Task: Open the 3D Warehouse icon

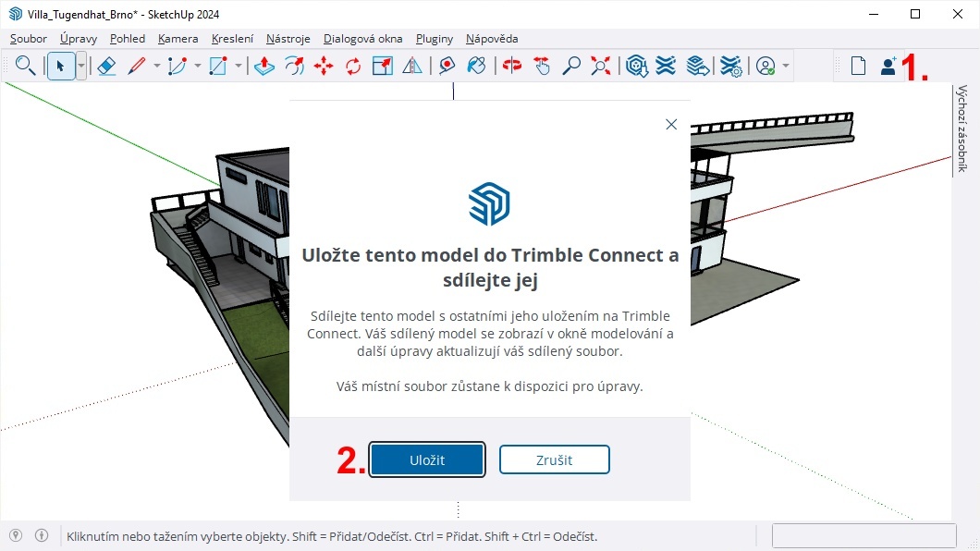Action: point(636,66)
